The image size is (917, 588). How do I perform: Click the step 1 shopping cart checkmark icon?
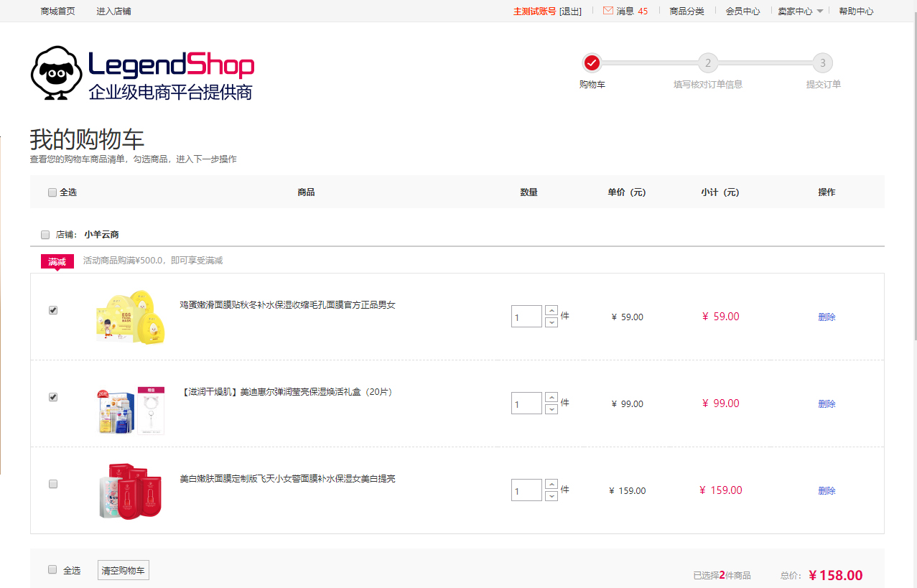tap(592, 63)
